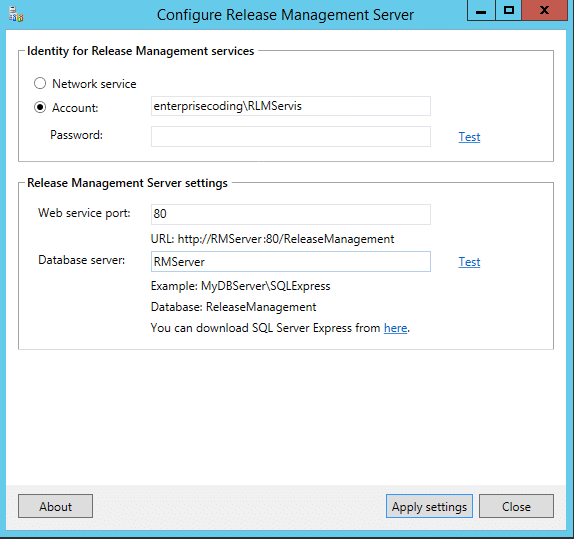Click the Test link beside the Password field
Viewport: 574px width, 539px height.
click(x=469, y=137)
